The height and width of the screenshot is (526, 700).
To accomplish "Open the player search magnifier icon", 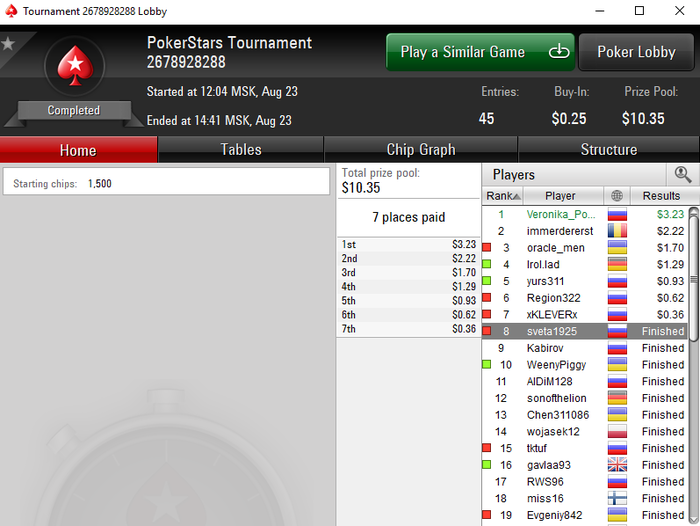I will [x=683, y=175].
